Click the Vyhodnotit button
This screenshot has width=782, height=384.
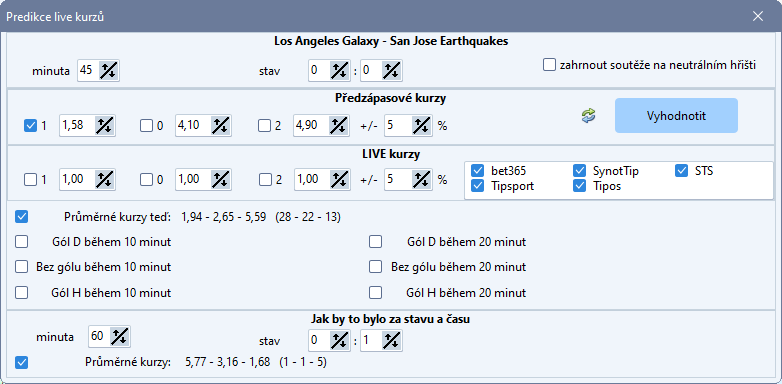coord(676,115)
